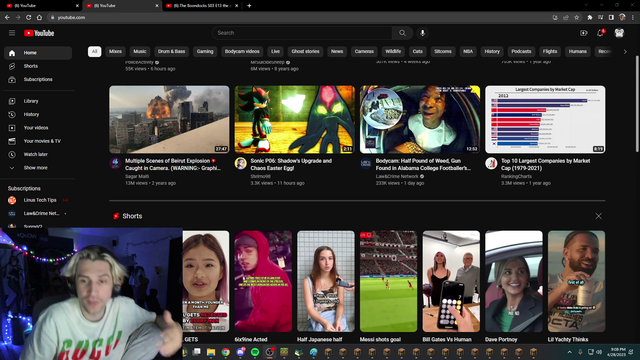640x360 pixels.
Task: Focus the YouTube search field
Action: point(302,33)
